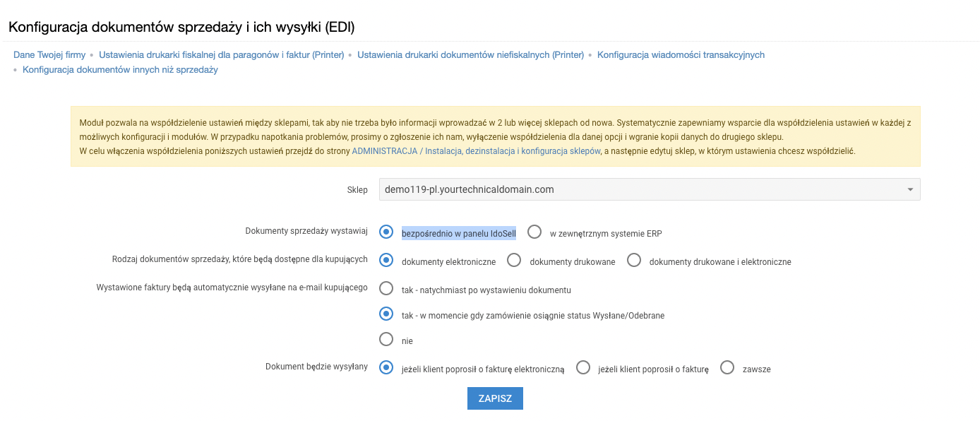Viewport: 980px width, 421px height.
Task: Pick 'dokumenty drukowane i elektroniczne' option
Action: pyautogui.click(x=633, y=260)
